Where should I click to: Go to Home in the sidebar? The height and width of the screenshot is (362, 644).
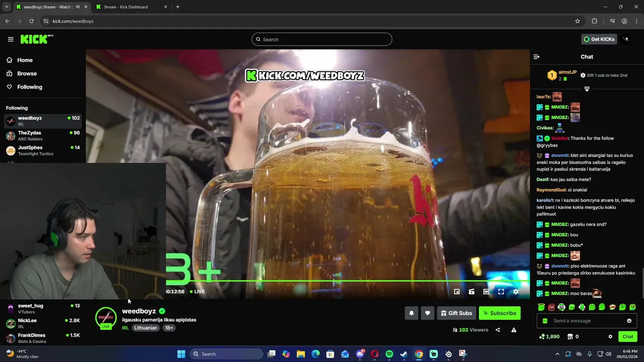(25, 60)
